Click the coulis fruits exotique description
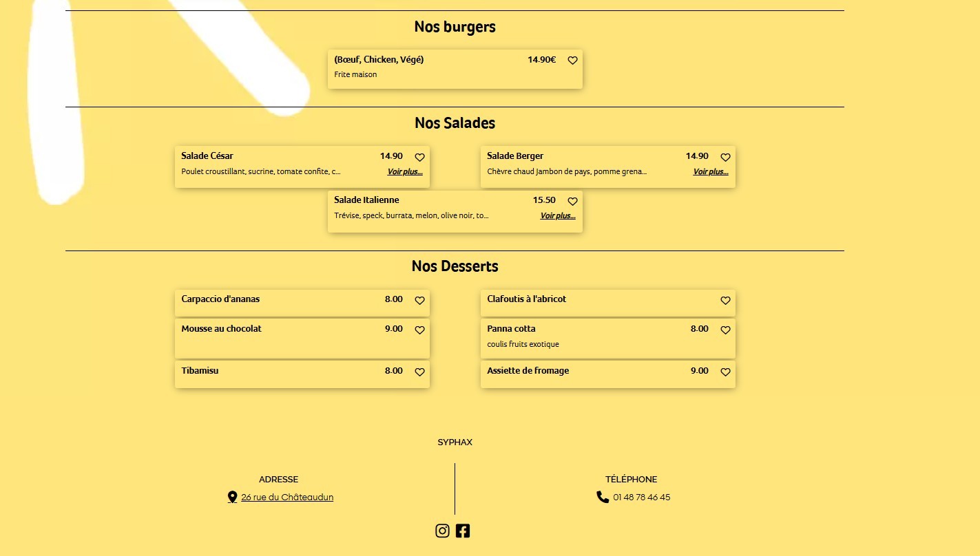Screen dimensions: 980x556 click(x=523, y=344)
